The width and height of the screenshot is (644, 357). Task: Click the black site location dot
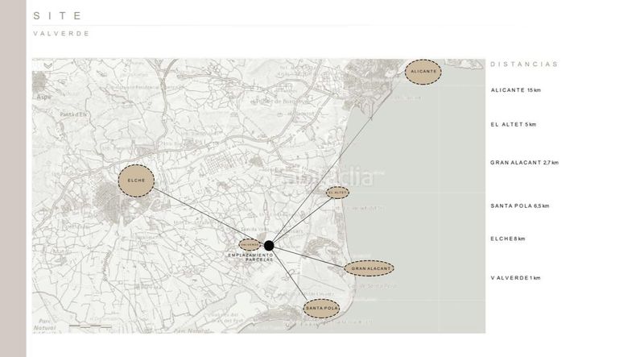click(269, 246)
